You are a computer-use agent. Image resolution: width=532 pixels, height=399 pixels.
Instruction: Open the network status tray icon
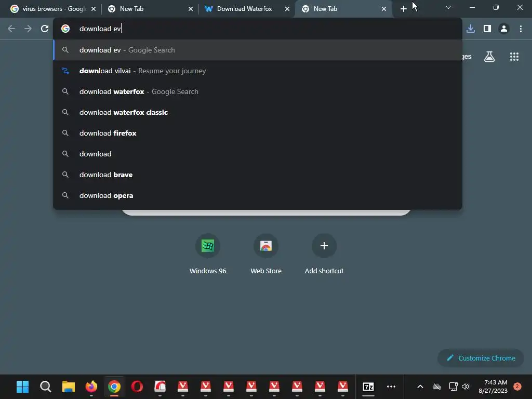coord(453,387)
